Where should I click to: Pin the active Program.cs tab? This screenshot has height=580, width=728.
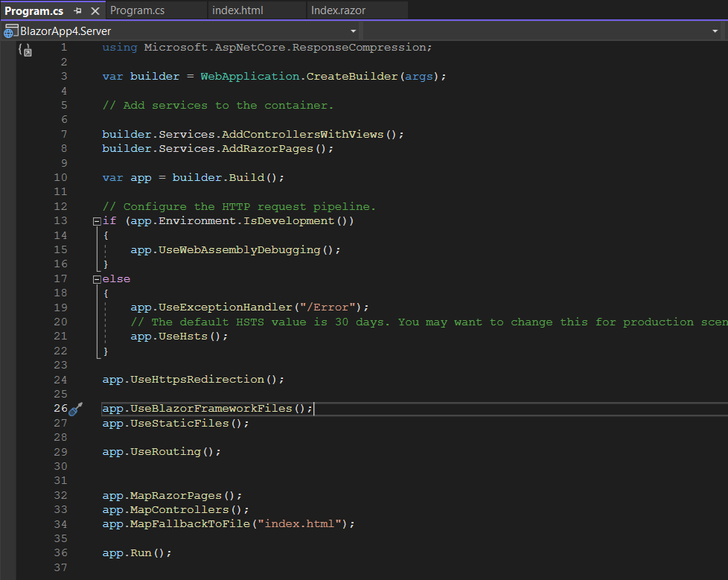pos(77,10)
